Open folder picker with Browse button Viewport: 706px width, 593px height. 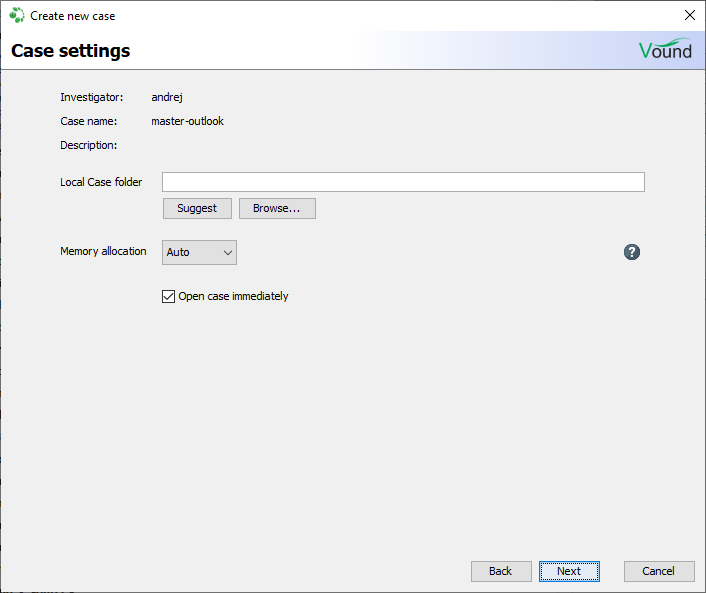(277, 208)
